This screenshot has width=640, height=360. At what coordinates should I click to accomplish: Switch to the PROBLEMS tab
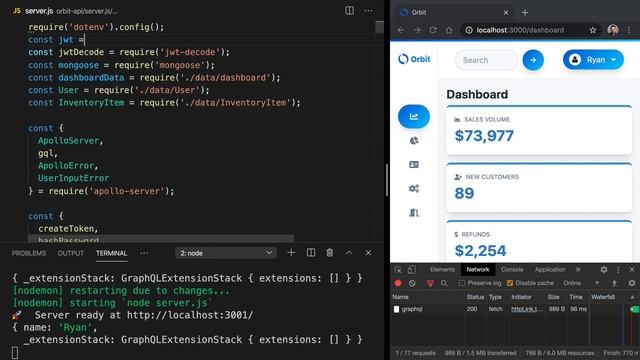(29, 253)
